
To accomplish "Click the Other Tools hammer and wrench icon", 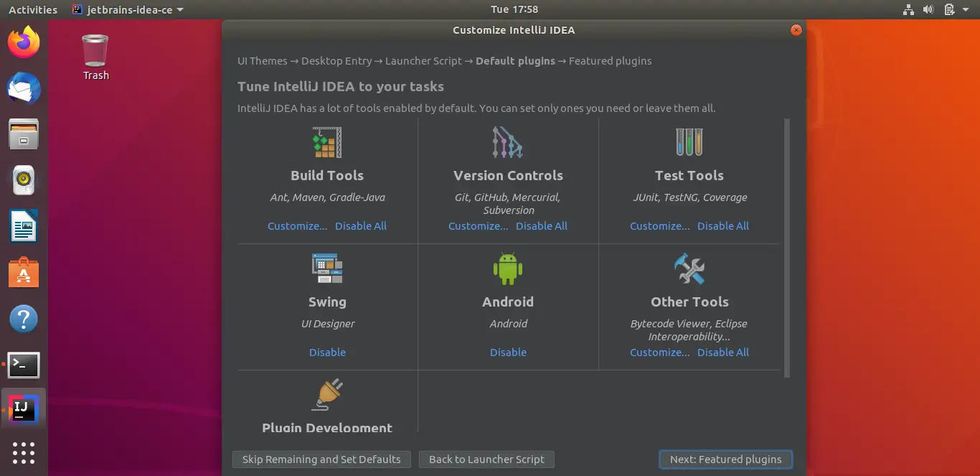I will (x=689, y=269).
